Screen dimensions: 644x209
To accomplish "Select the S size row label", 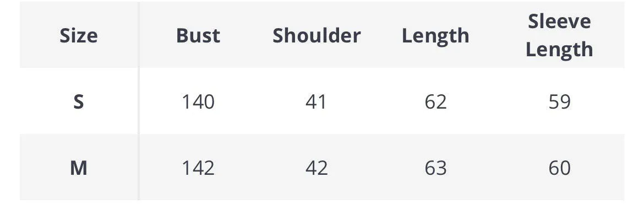I will [79, 101].
